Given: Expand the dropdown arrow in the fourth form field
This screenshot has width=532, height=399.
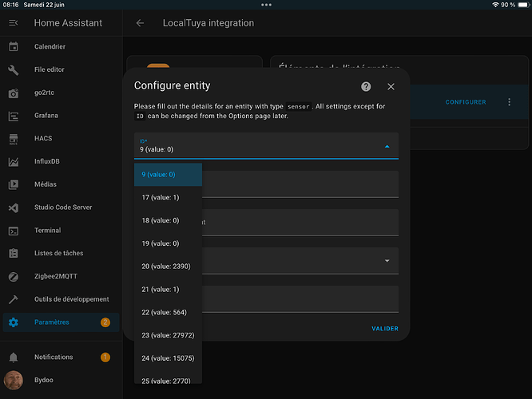Looking at the screenshot, I should point(387,261).
